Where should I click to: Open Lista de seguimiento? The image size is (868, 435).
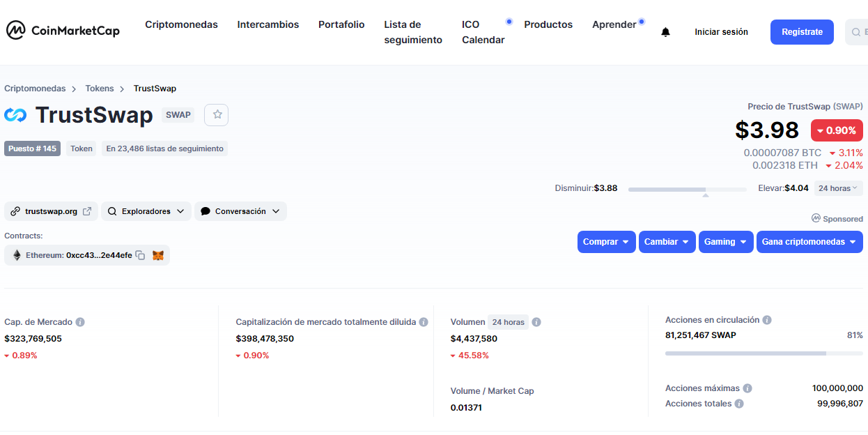(413, 32)
